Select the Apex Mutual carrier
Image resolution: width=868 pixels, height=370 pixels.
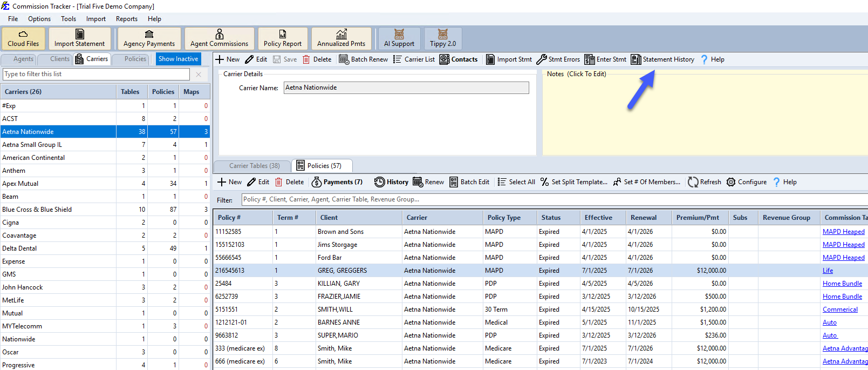point(105,184)
